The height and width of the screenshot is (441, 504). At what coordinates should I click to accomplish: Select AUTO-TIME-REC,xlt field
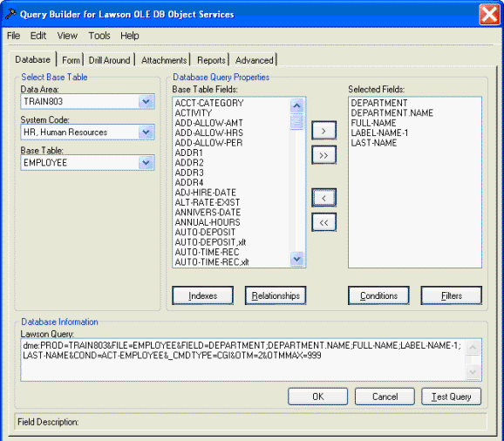212,262
